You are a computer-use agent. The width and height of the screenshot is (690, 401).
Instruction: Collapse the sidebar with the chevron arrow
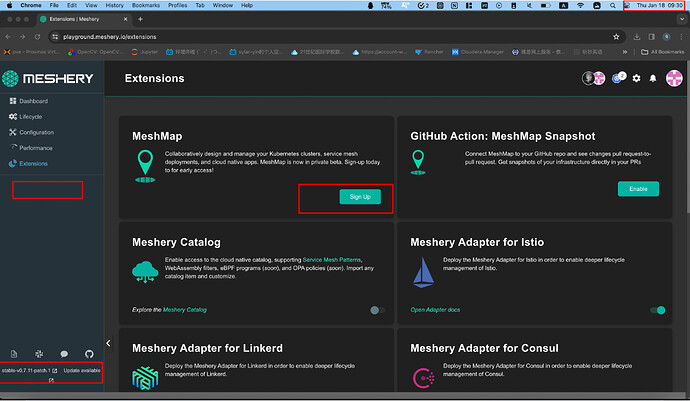click(108, 343)
